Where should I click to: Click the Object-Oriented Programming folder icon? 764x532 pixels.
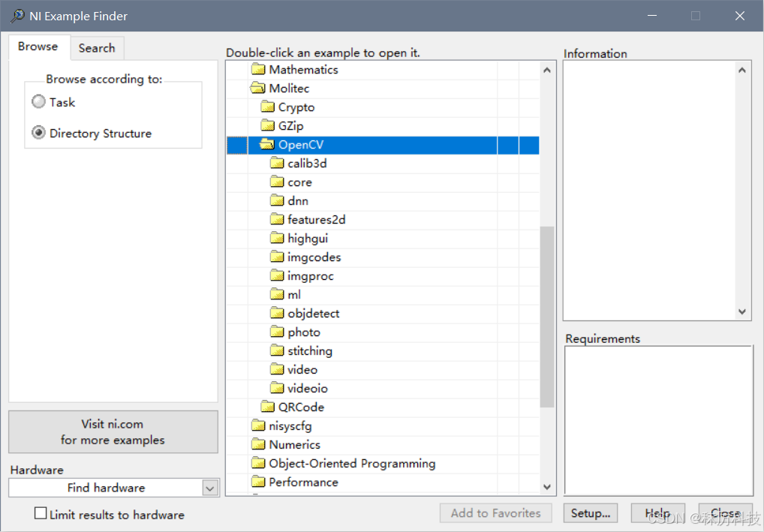coord(258,463)
